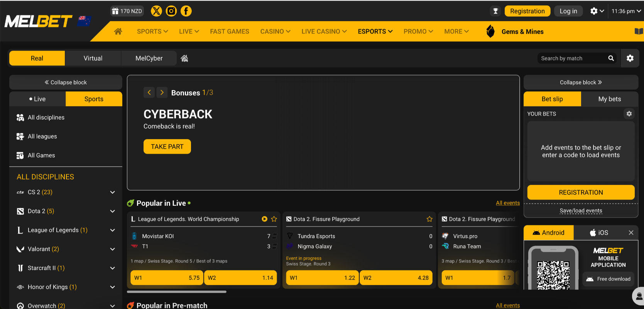The height and width of the screenshot is (309, 644).
Task: Open the CASINO dropdown menu
Action: [275, 32]
